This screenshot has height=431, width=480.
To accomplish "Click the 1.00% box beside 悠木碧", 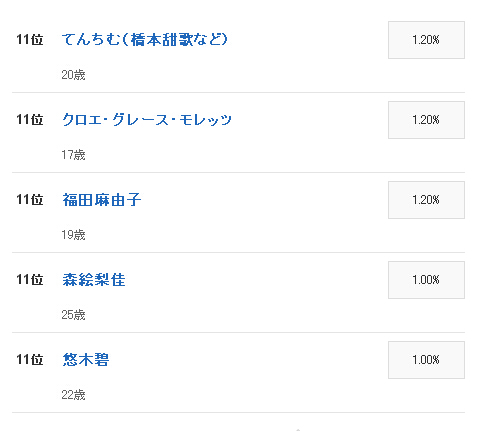I will (426, 360).
